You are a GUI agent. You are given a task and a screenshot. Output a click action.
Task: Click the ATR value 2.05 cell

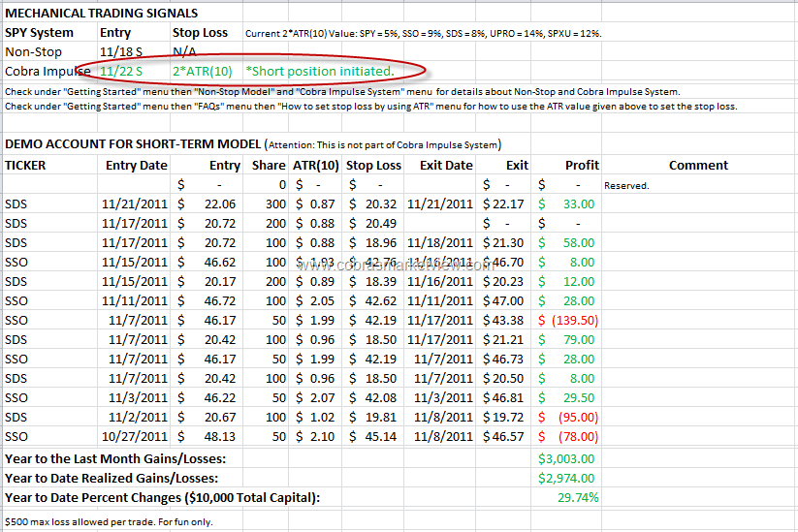click(315, 300)
